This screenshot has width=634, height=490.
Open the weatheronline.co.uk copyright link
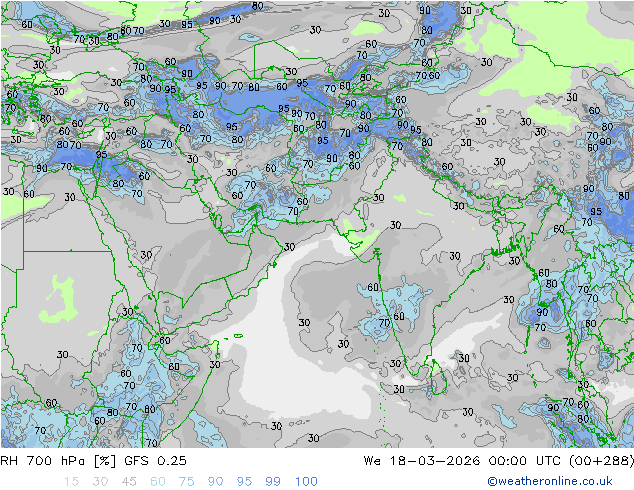(x=550, y=481)
